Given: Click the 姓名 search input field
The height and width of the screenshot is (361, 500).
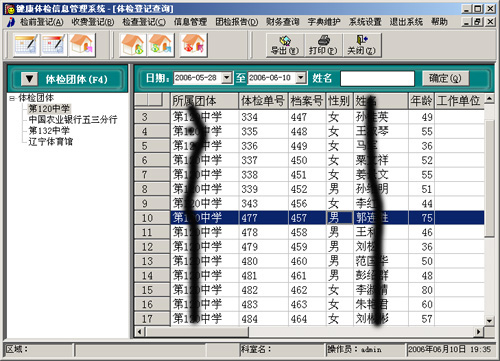Looking at the screenshot, I should (x=377, y=79).
